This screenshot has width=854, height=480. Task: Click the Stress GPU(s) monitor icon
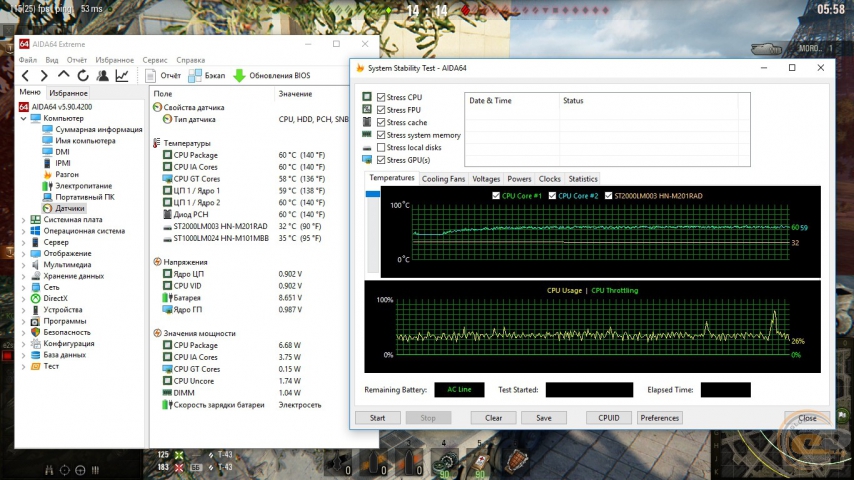point(367,160)
